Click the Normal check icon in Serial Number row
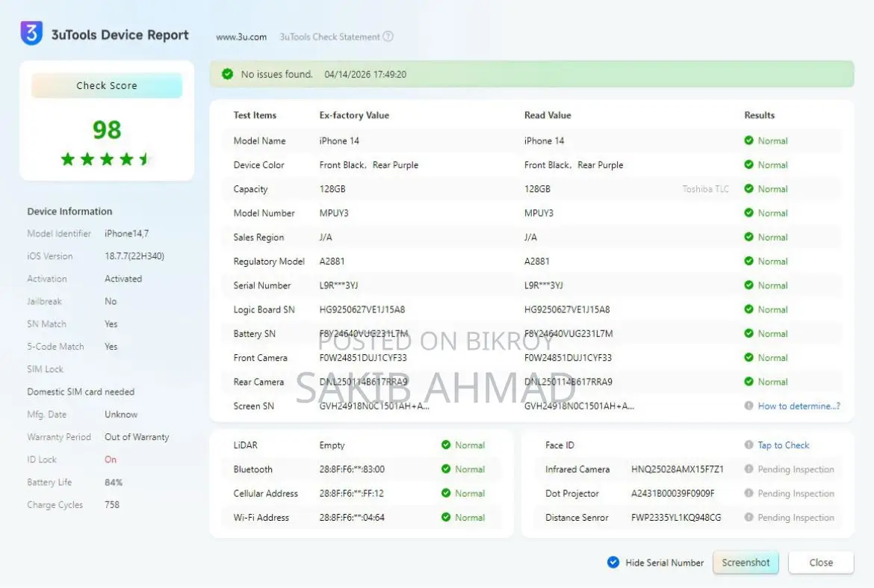 coord(749,285)
